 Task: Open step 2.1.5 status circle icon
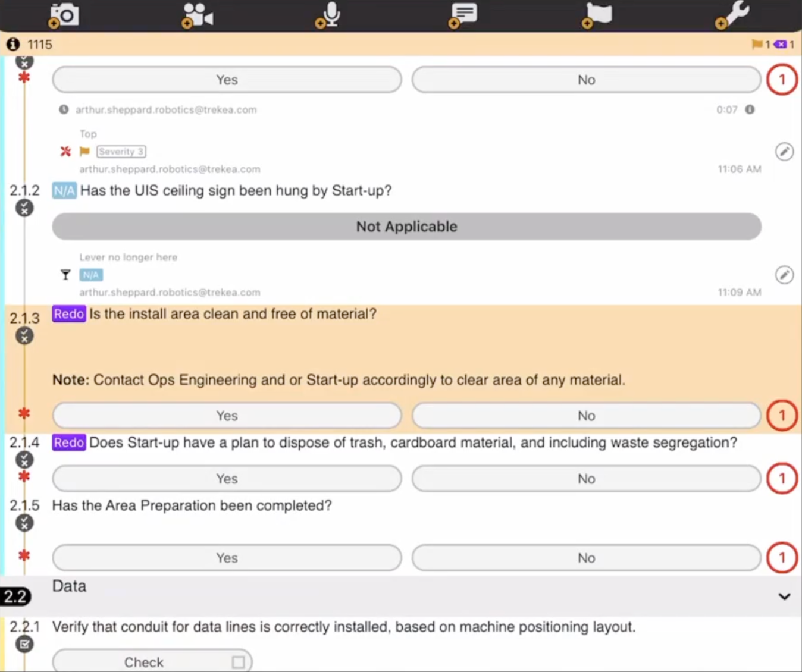click(24, 523)
